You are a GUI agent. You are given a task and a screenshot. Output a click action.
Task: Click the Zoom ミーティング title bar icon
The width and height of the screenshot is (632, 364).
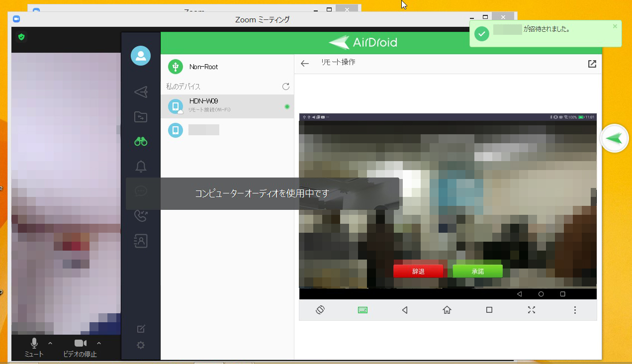16,19
